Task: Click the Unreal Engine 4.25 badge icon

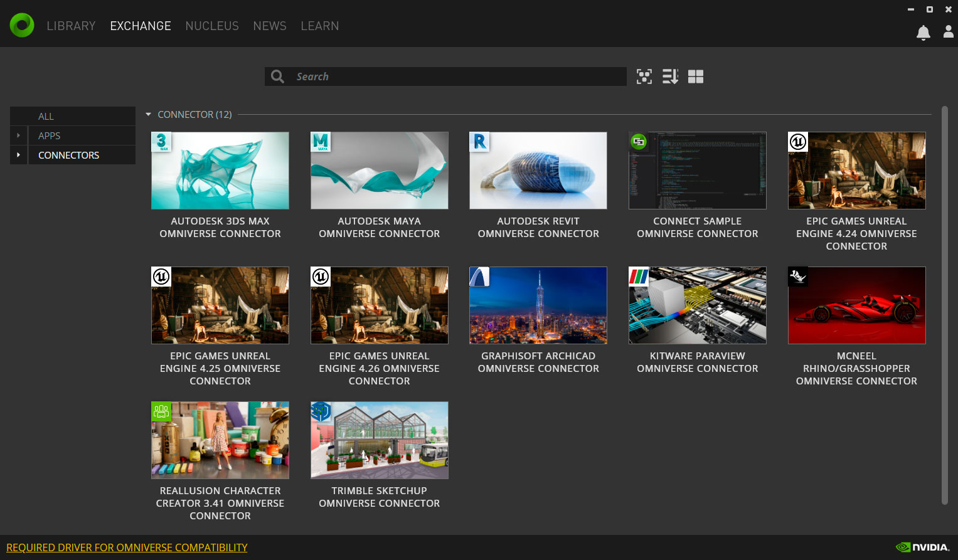Action: click(161, 277)
